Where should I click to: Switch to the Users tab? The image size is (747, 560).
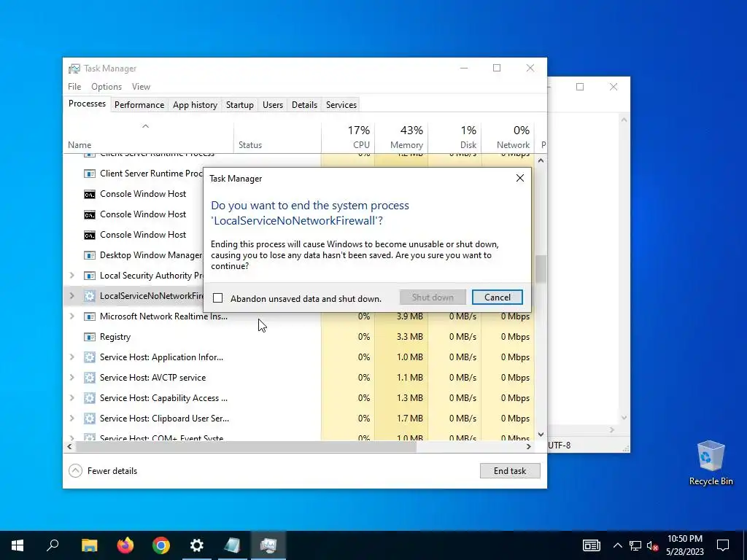pos(273,105)
